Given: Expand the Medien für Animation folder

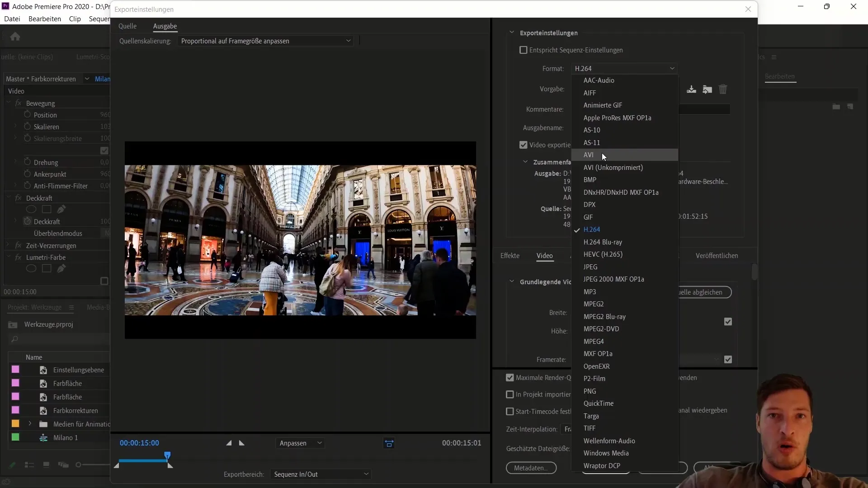Looking at the screenshot, I should click(x=30, y=424).
